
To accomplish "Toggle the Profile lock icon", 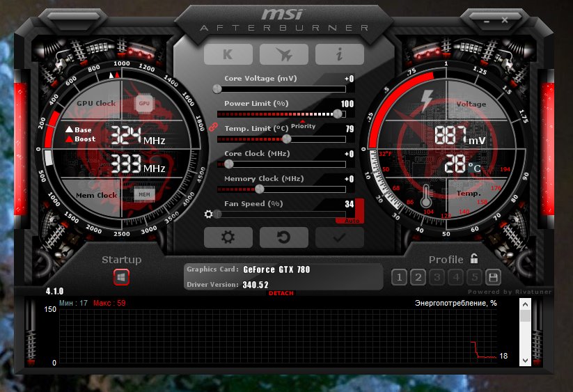I will click(474, 258).
